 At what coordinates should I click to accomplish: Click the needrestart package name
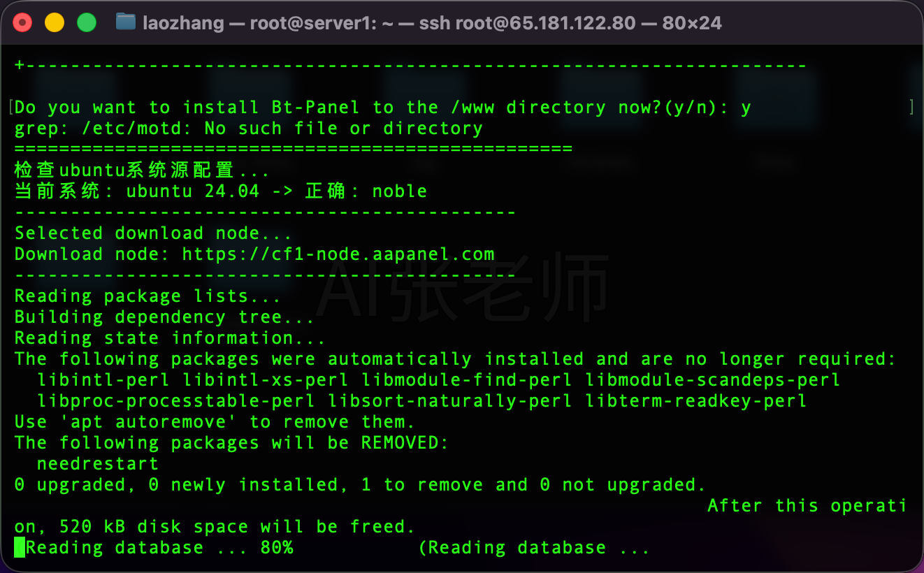click(98, 464)
